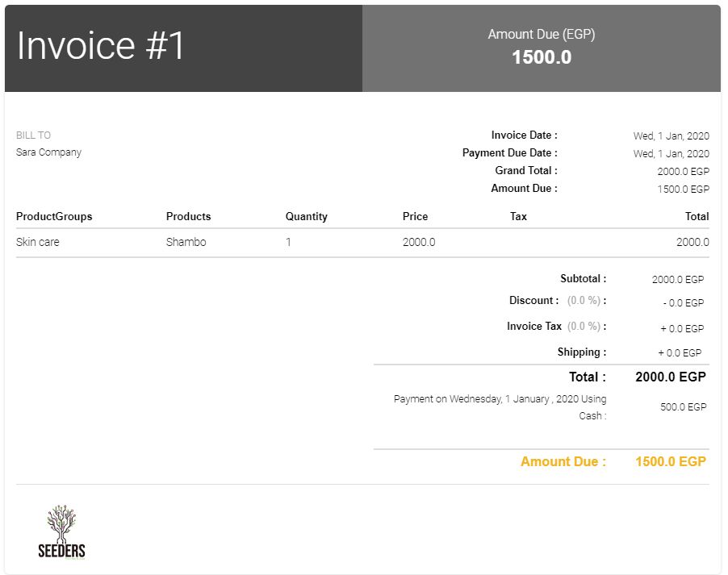Select the Sara Company customer name
Viewport: 728px width, 575px height.
click(48, 152)
